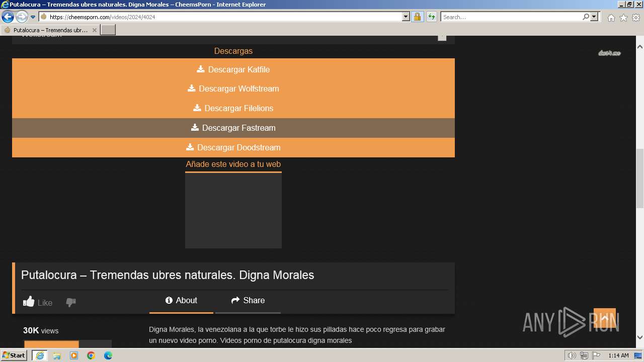The width and height of the screenshot is (644, 362).
Task: Click the magnifier search icon
Action: 586,17
